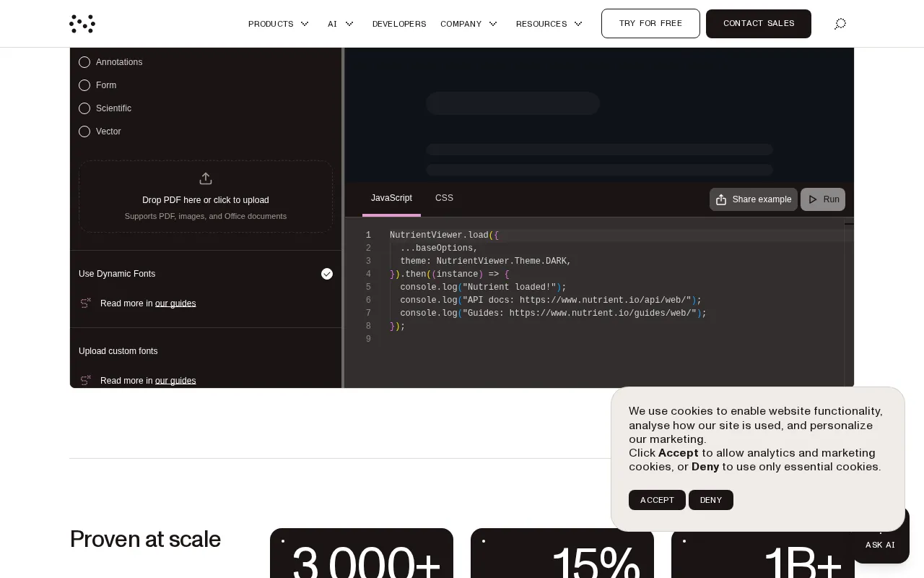Click the '15%' stat card

pyautogui.click(x=562, y=553)
